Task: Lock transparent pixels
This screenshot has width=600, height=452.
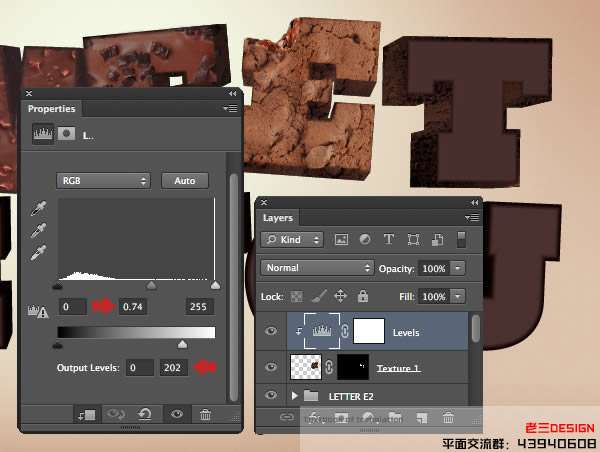Action: tap(297, 297)
